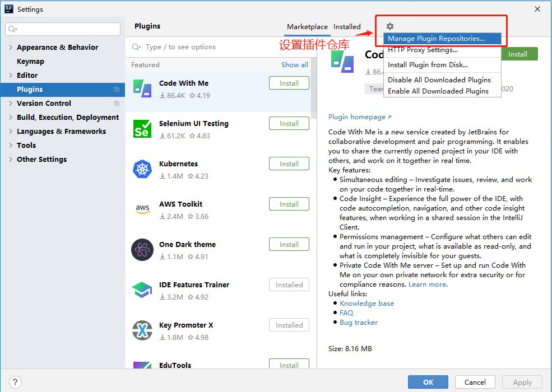Open the FAQ link
This screenshot has width=552, height=392.
[x=346, y=313]
